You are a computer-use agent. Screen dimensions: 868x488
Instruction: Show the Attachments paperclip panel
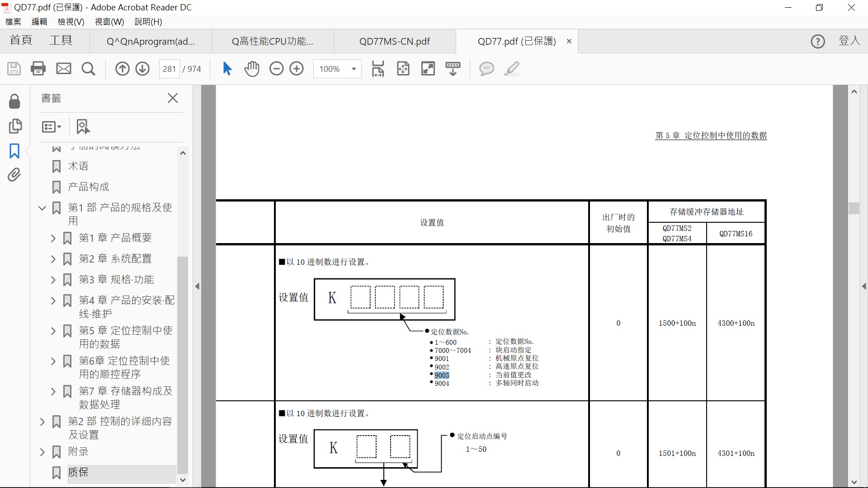tap(14, 175)
